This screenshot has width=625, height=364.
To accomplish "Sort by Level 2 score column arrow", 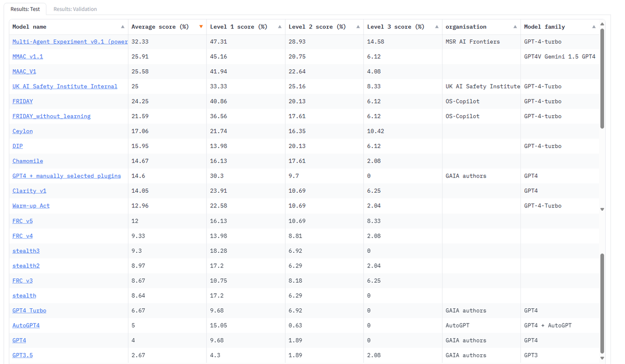I will [x=358, y=27].
